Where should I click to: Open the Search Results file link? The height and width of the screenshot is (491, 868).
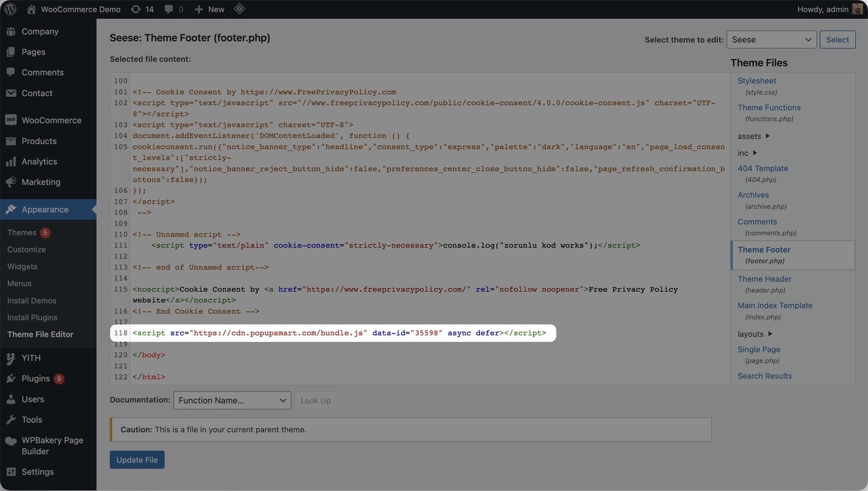click(765, 376)
